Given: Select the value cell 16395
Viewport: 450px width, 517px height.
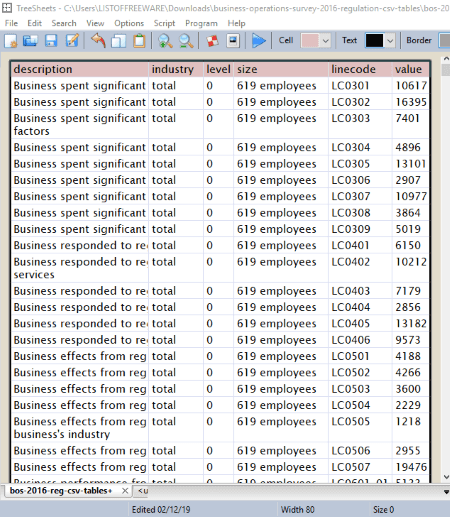Looking at the screenshot, I should tap(411, 102).
